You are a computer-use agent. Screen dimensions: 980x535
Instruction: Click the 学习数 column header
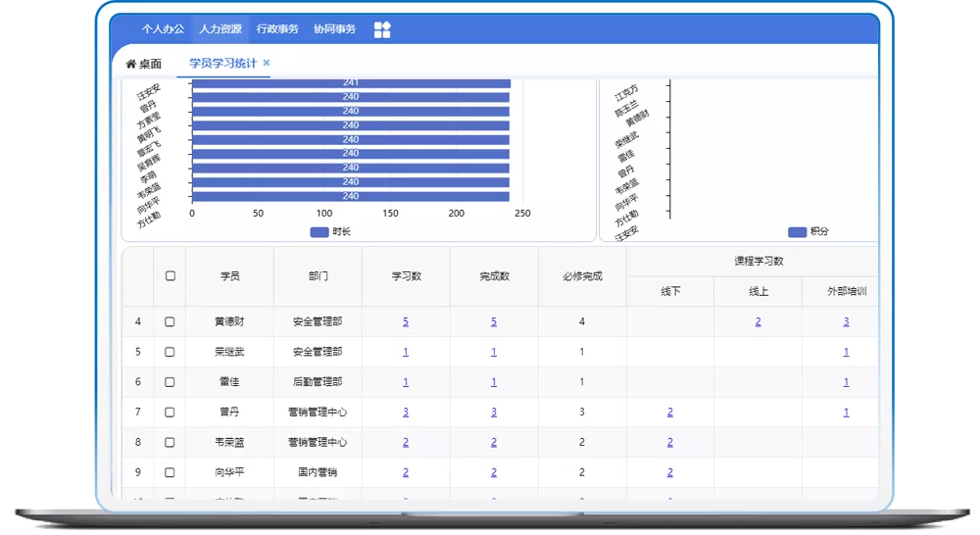(x=406, y=276)
